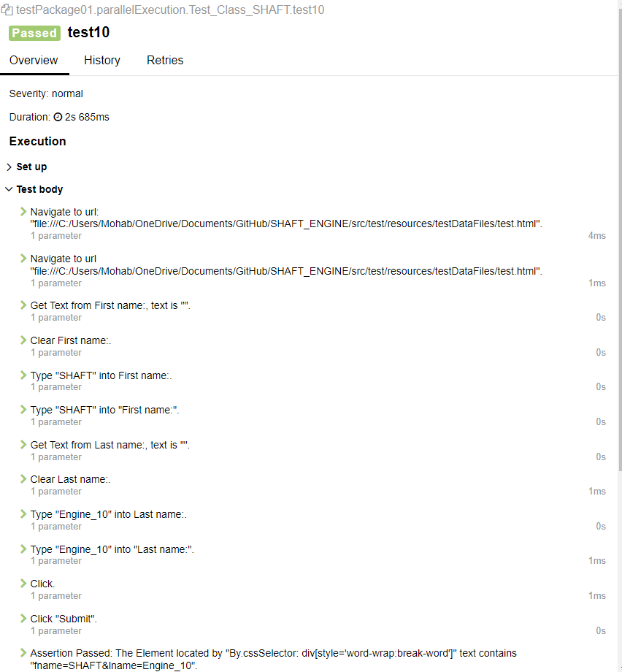Click the green arrow beside "Type SHAFT into First name"
Image resolution: width=622 pixels, height=672 pixels.
click(23, 375)
